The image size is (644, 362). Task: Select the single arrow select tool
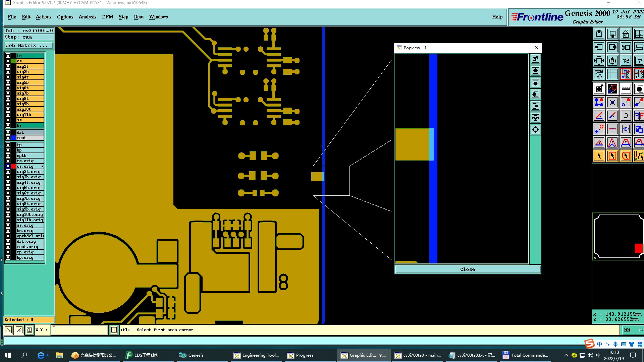pyautogui.click(x=599, y=156)
